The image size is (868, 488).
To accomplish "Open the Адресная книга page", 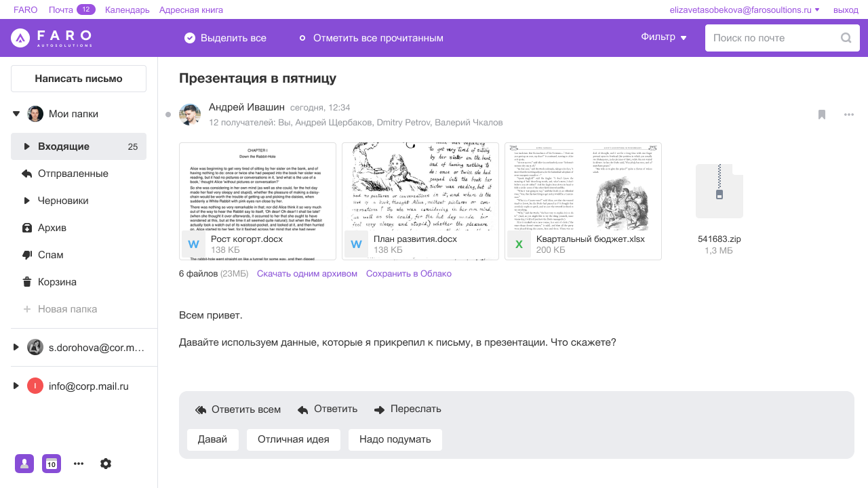I will coord(191,10).
